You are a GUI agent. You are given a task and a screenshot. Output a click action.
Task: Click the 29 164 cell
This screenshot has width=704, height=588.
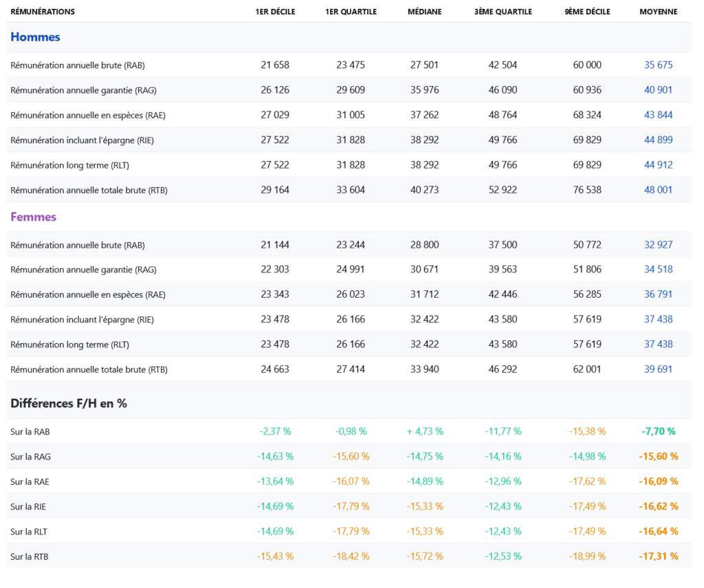(x=275, y=190)
